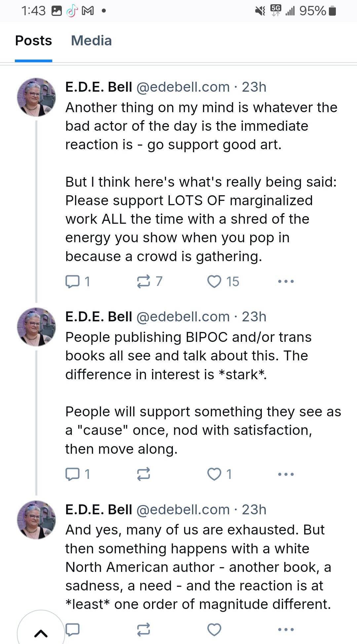Open the TikTok notification icon in status bar
357x644 pixels.
pyautogui.click(x=72, y=11)
